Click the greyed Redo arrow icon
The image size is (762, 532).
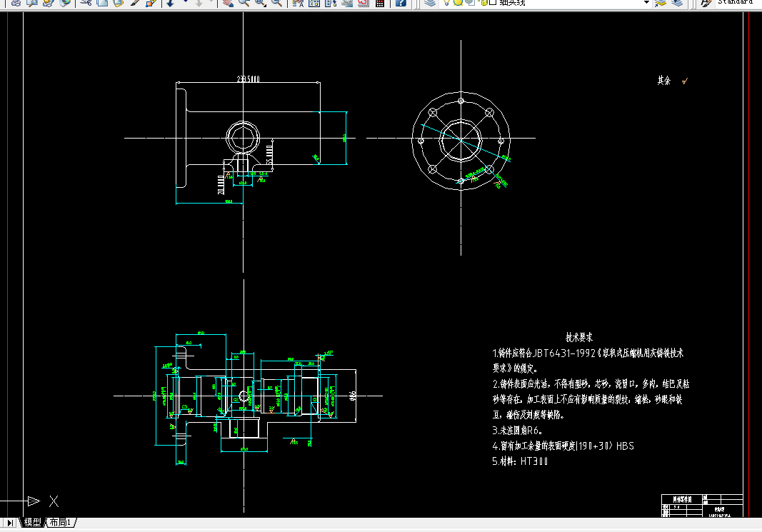(x=199, y=2)
